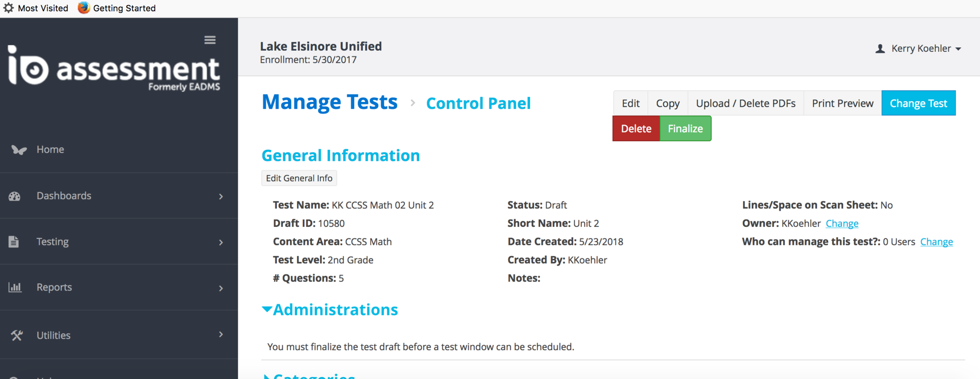This screenshot has width=980, height=379.
Task: Expand the Reports submenu chevron
Action: click(x=221, y=288)
